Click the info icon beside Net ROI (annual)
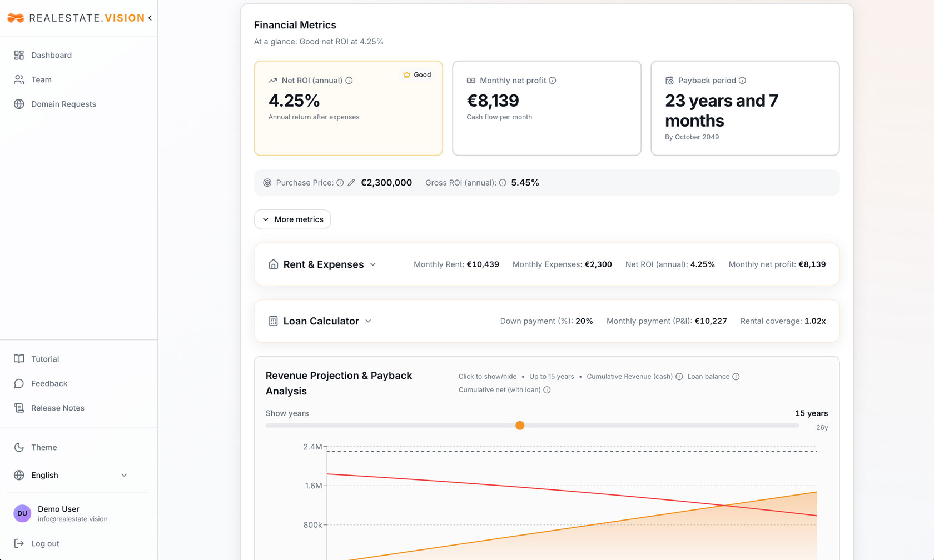Screen dimensions: 934x560 [x=349, y=80]
